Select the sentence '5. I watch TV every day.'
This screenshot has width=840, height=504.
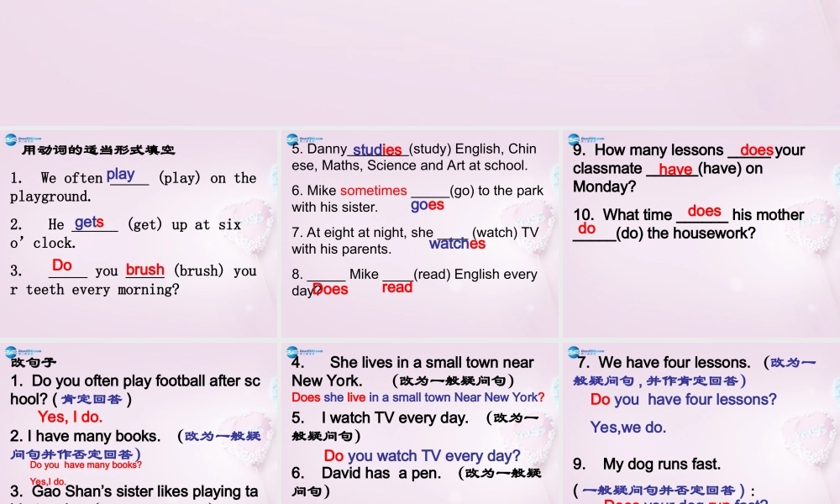click(x=380, y=417)
